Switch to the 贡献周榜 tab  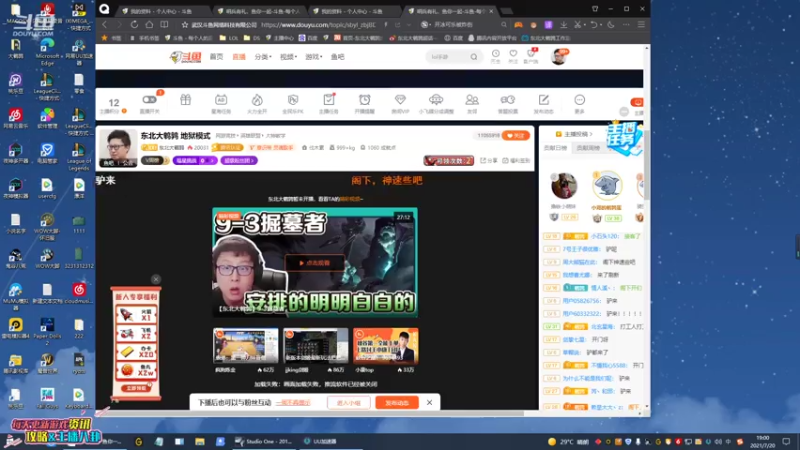pyautogui.click(x=588, y=148)
